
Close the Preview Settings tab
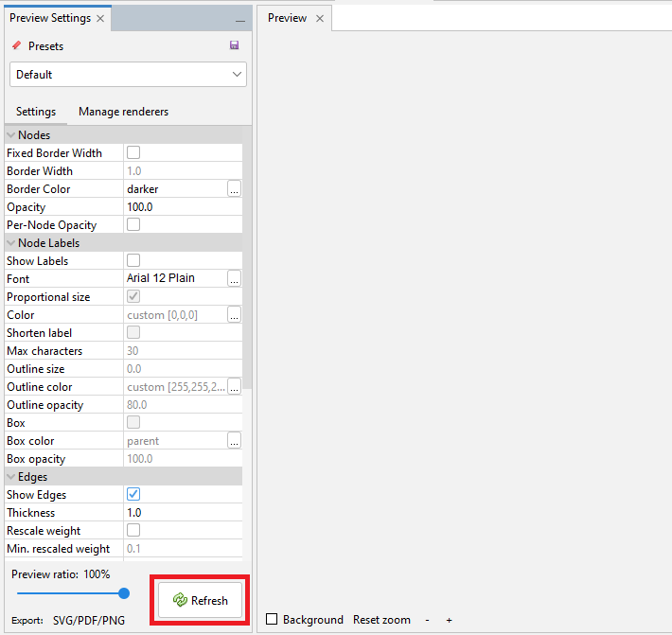click(100, 18)
